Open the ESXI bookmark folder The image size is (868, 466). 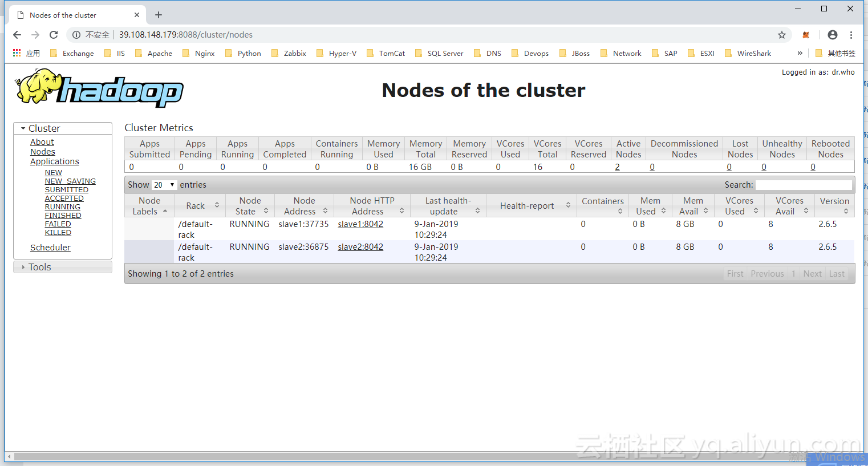pos(701,54)
